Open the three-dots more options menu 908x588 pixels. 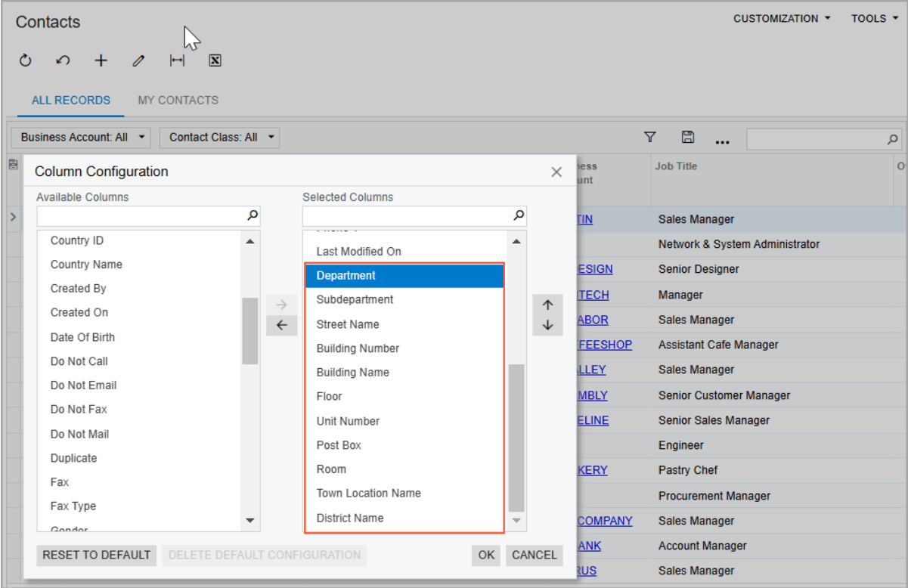click(722, 141)
